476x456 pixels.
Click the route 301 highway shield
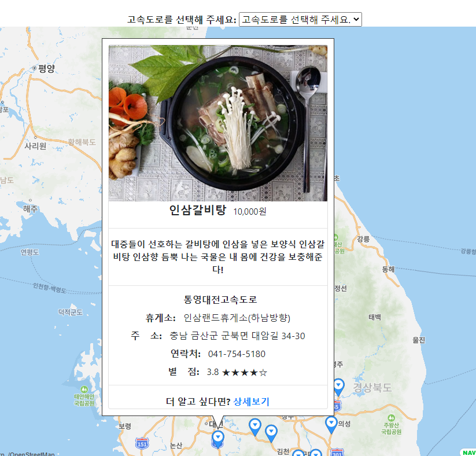pyautogui.click(x=337, y=453)
